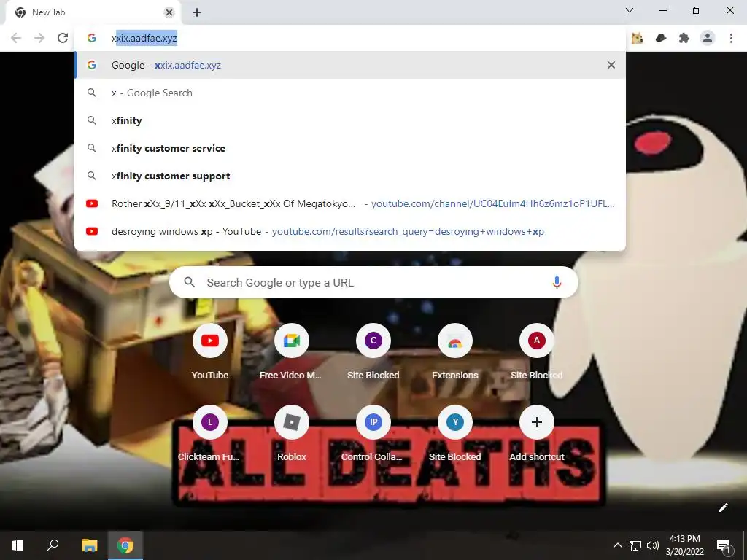Open the notification center icon

pos(723,545)
